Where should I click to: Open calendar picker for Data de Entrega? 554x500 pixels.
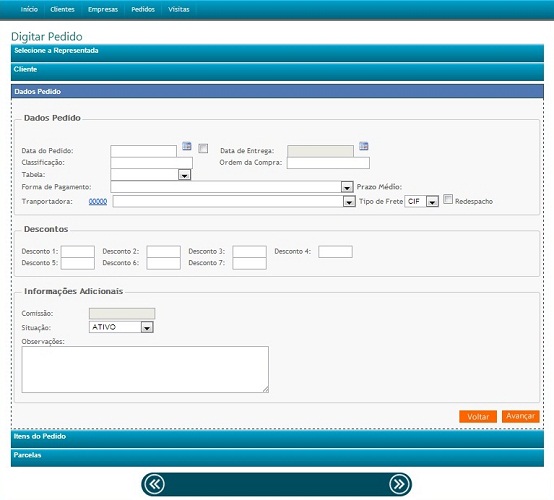pos(364,146)
